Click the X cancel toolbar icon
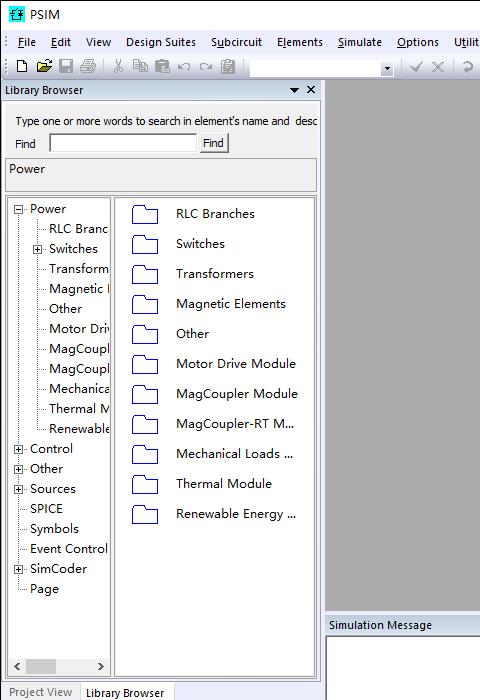Image resolution: width=480 pixels, height=700 pixels. [x=438, y=67]
